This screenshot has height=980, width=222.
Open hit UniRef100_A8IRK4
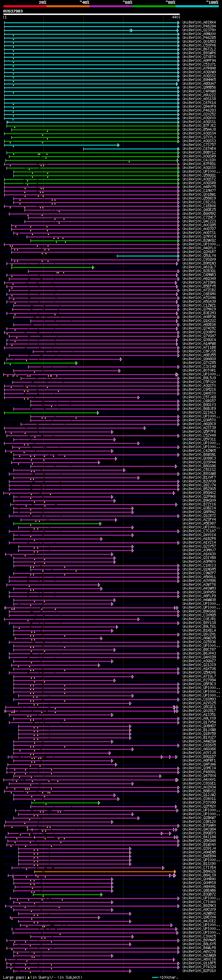coord(199,23)
